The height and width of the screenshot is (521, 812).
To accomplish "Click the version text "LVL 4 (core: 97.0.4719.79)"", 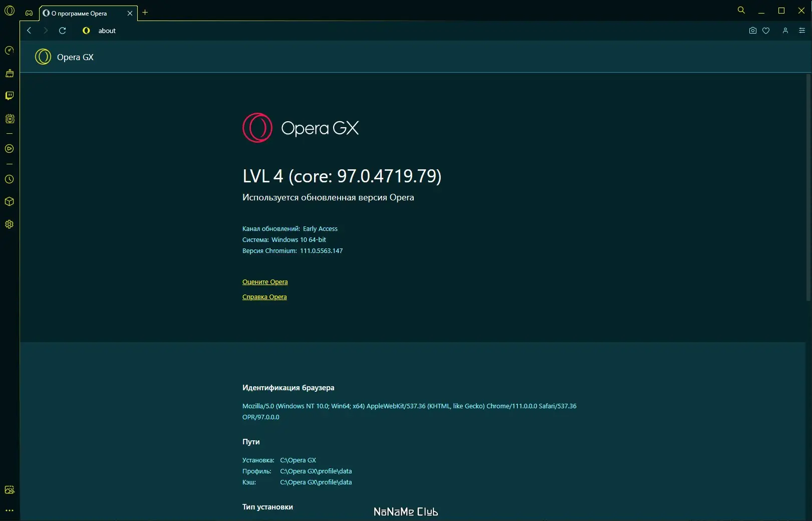I will click(x=342, y=176).
